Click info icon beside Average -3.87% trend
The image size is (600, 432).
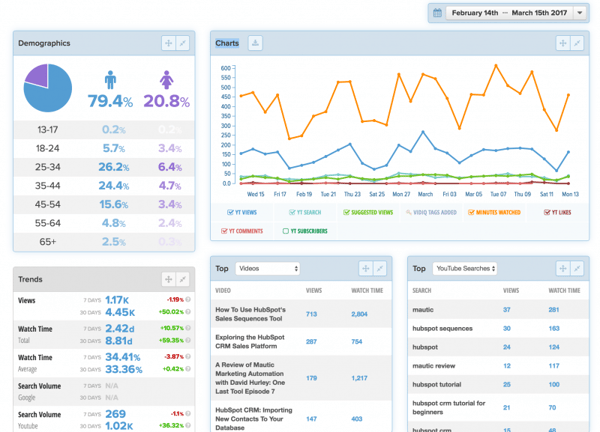click(x=188, y=357)
